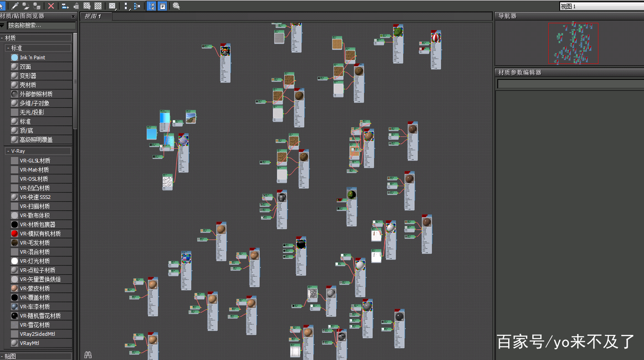Click lay out children icon

[136, 6]
